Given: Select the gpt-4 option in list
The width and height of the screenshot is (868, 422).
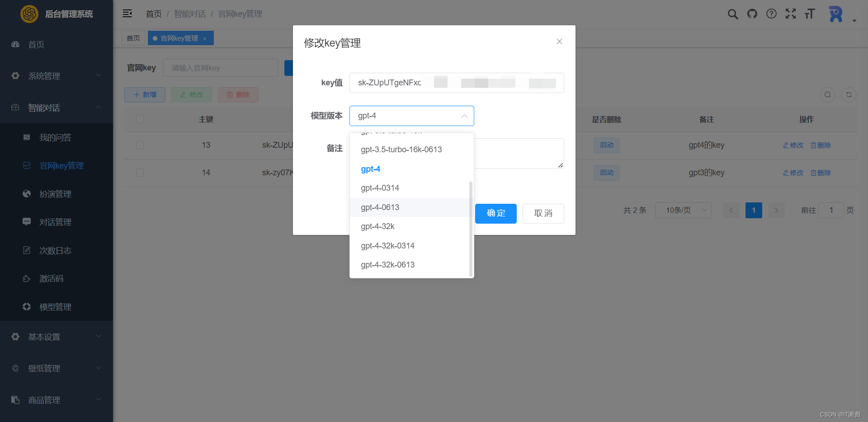Looking at the screenshot, I should point(411,169).
